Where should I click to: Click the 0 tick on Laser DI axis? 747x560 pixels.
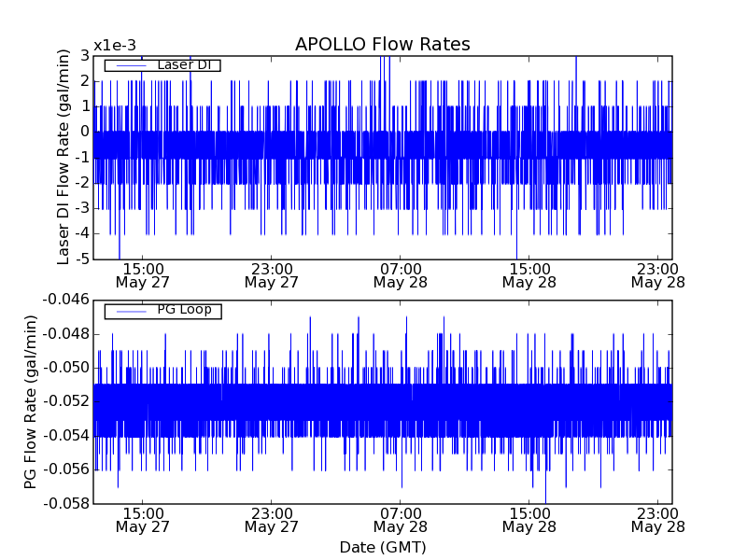tap(85, 132)
